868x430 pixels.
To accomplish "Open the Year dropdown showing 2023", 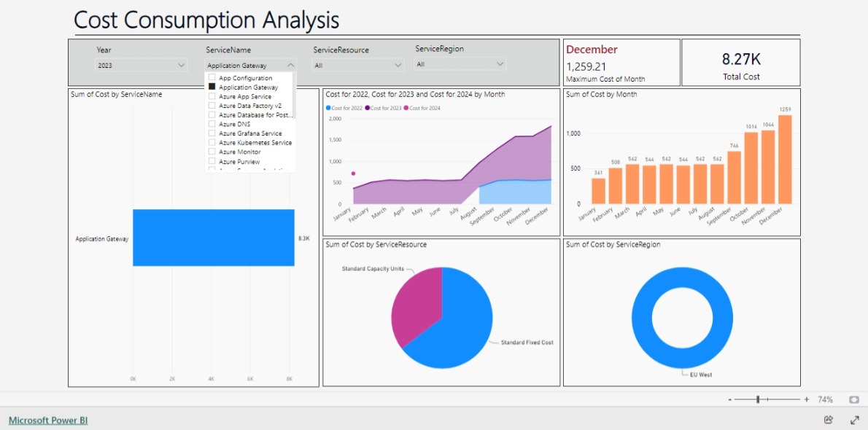I will pos(142,66).
